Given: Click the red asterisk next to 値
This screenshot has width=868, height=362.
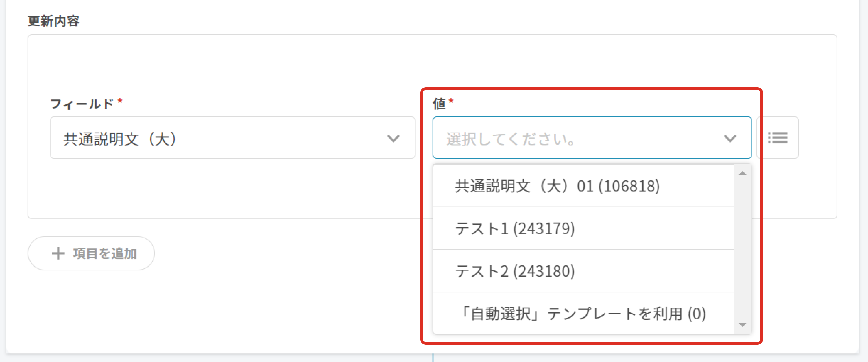Looking at the screenshot, I should (x=451, y=101).
